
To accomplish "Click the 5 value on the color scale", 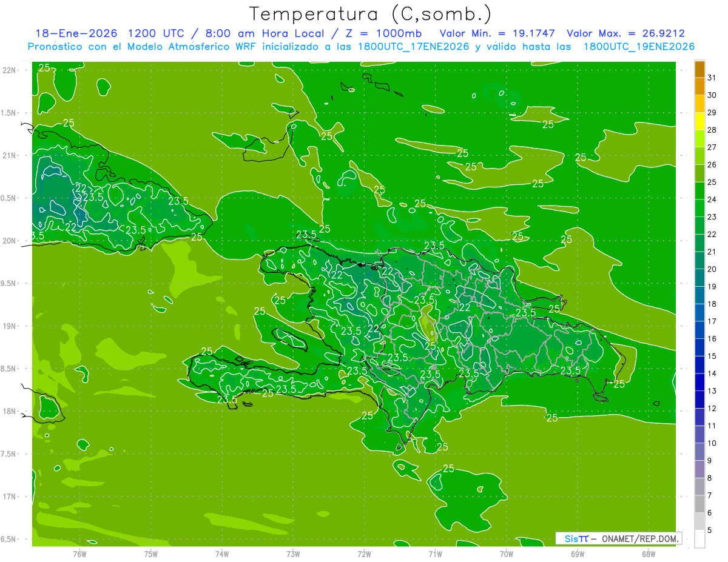I will tap(710, 530).
